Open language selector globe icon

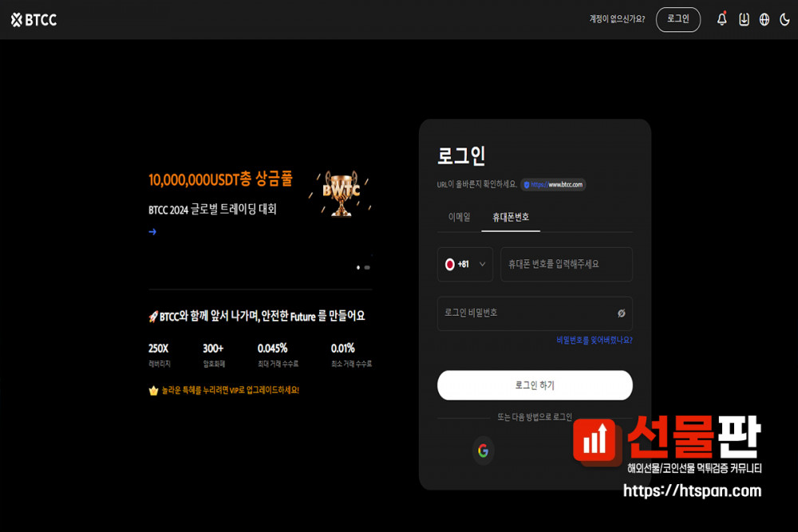764,19
